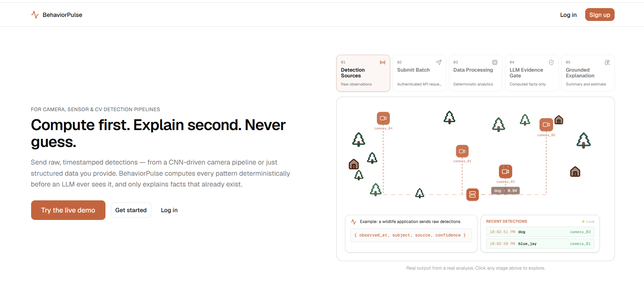This screenshot has height=299, width=644.
Task: Click the "Send raw, timestamped detections" paragraph
Action: pyautogui.click(x=161, y=173)
